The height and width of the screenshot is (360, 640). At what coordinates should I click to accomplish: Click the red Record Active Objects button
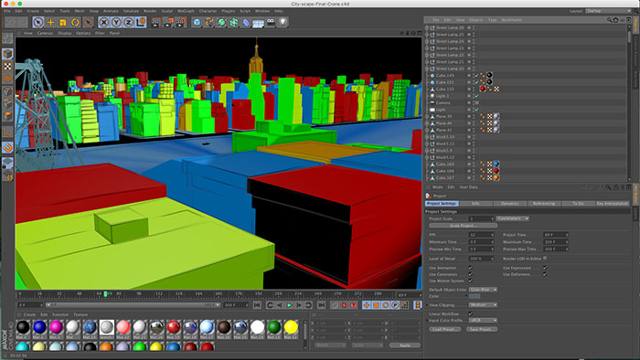(344, 305)
